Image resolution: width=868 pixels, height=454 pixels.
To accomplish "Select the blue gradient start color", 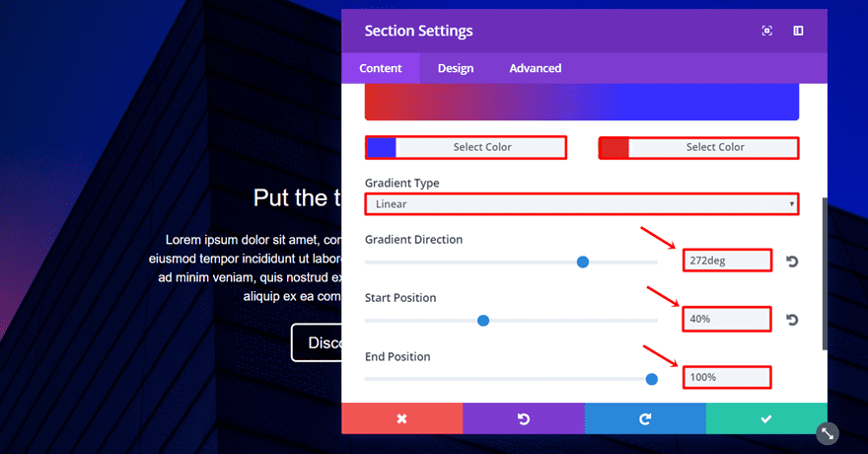I will 466,148.
